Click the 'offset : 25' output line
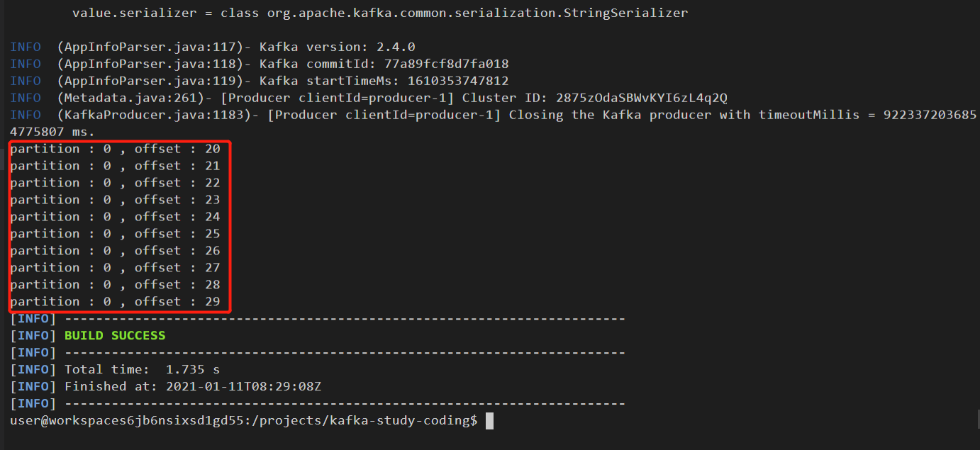This screenshot has width=980, height=450. point(116,234)
